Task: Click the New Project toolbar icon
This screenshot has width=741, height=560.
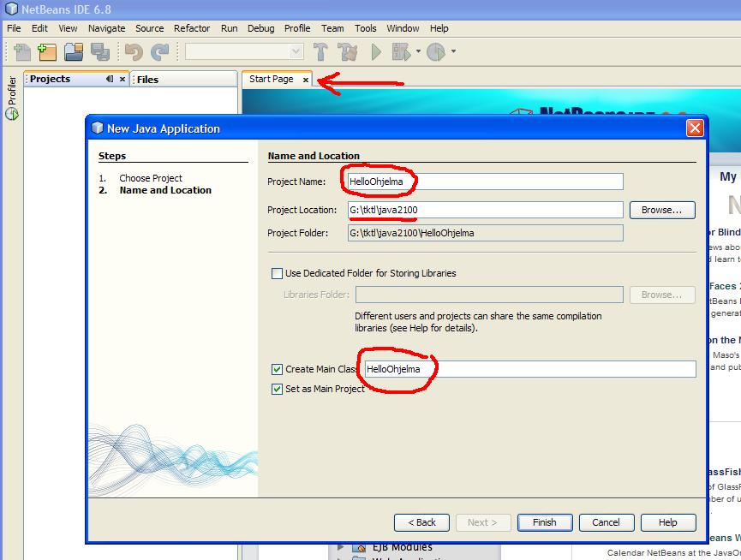Action: (x=47, y=51)
